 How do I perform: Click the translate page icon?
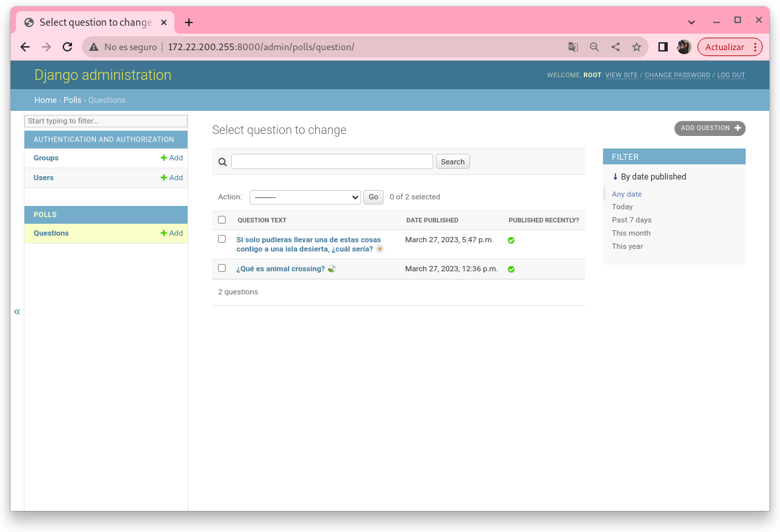point(573,47)
